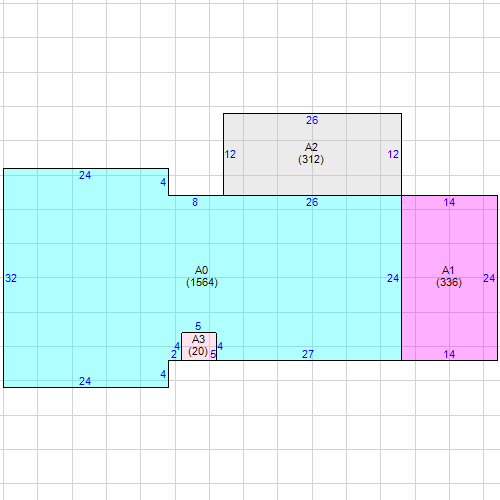The height and width of the screenshot is (500, 500).
Task: Click the (312) area value
Action: 311,159
